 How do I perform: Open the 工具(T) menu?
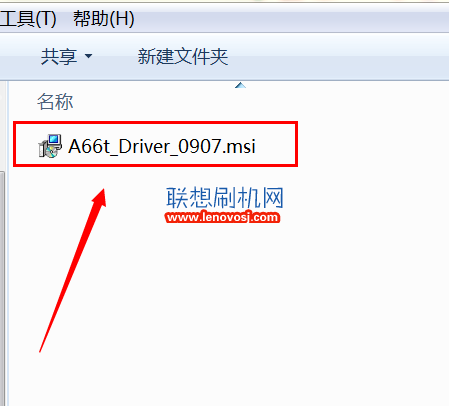click(28, 19)
